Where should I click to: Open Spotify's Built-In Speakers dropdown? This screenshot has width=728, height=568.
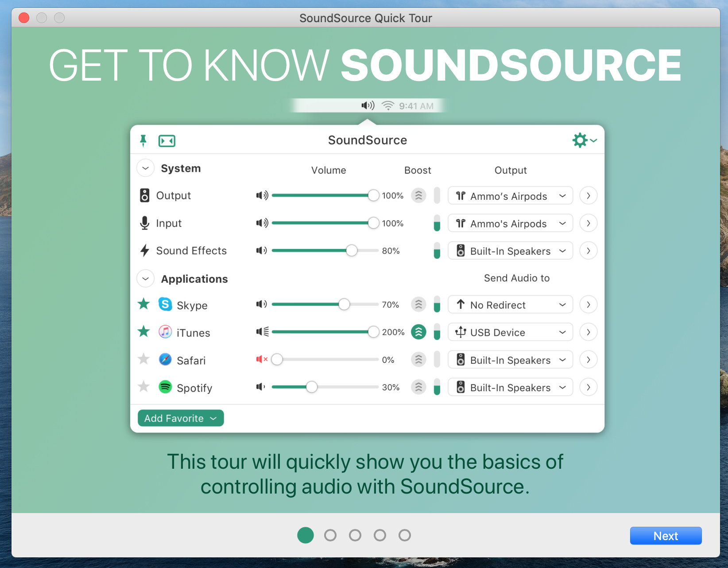(511, 387)
